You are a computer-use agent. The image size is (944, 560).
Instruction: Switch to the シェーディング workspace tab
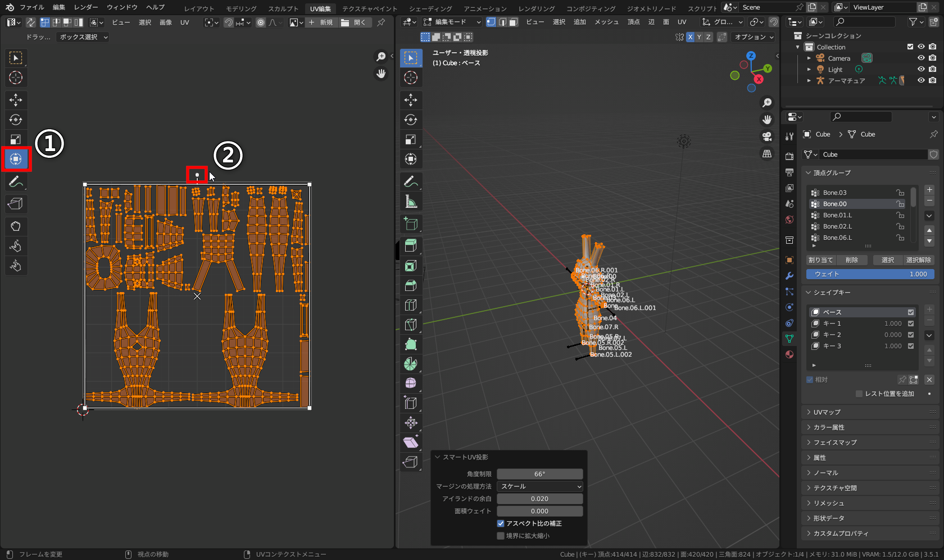[x=430, y=8]
